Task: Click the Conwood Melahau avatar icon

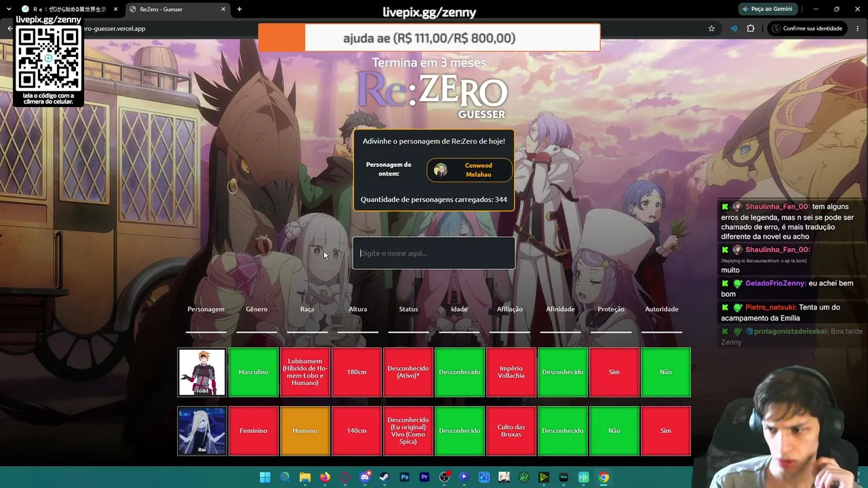Action: (x=441, y=170)
